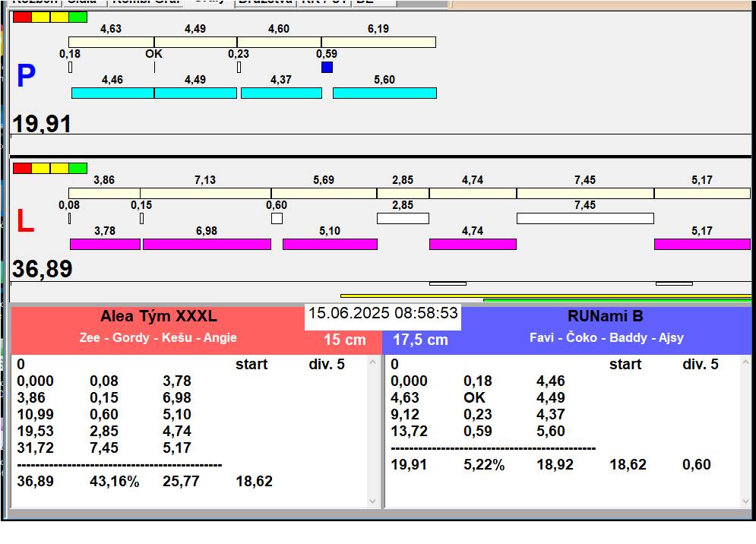Click the 15.06.2025 08:58:53 timestamp box

pyautogui.click(x=383, y=314)
